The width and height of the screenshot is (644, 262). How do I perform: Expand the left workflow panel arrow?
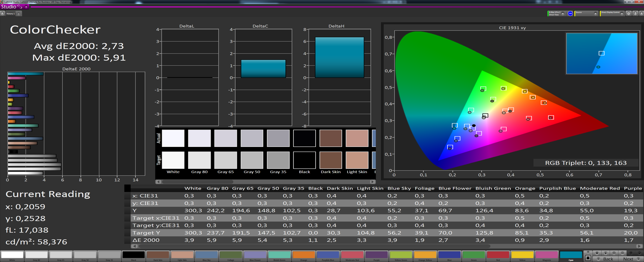(x=2, y=14)
